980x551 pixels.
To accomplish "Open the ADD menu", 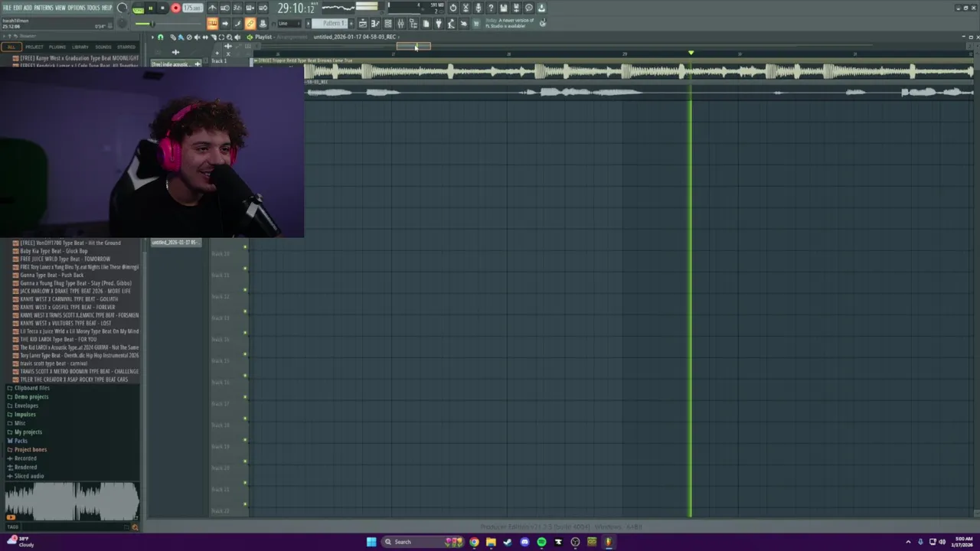I will tap(28, 8).
